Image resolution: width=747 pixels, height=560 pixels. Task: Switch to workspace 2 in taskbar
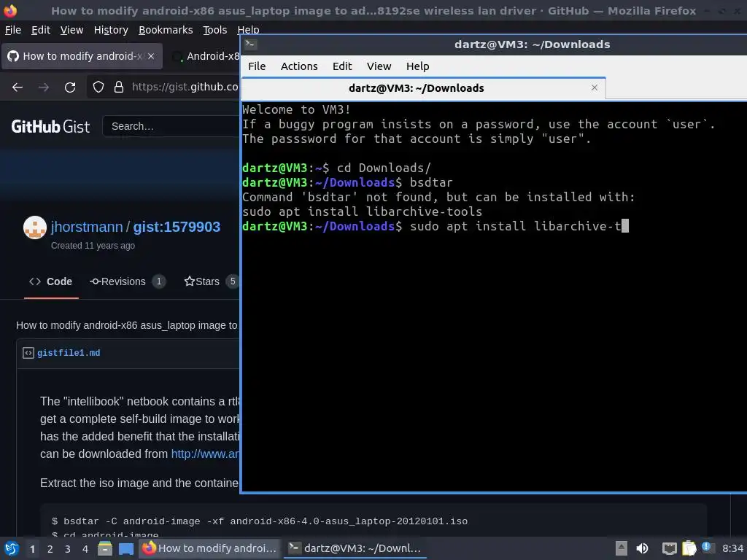[x=50, y=549]
